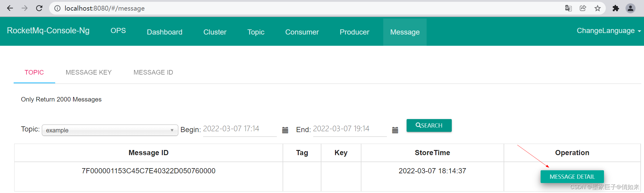
Task: Click the Key column header
Action: [x=341, y=153]
